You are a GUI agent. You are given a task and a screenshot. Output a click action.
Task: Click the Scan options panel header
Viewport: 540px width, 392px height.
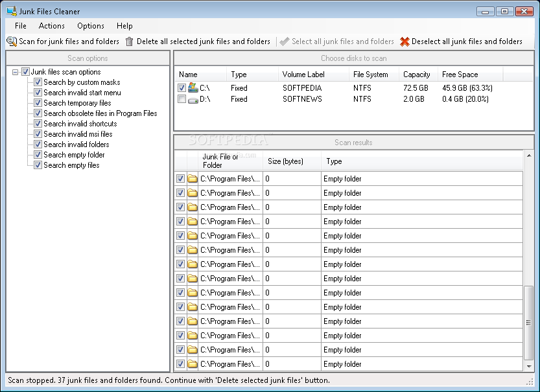tap(88, 58)
